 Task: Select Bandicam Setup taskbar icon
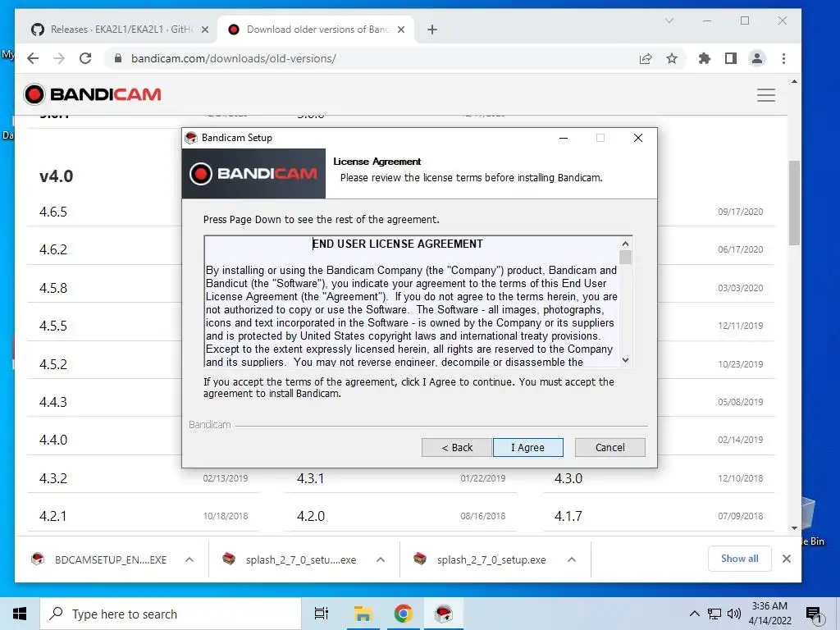coord(444,614)
